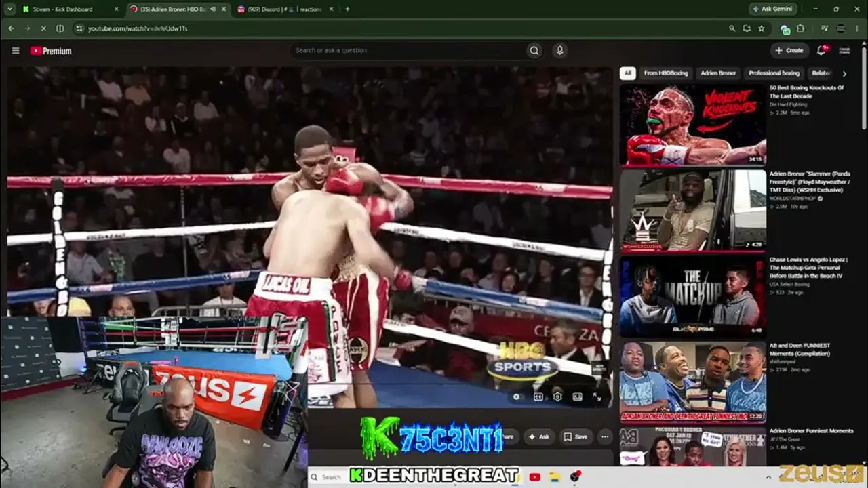Open 'Chase Lewis vs Angelo Lopez' thumbnail
The width and height of the screenshot is (868, 488).
[x=693, y=296]
